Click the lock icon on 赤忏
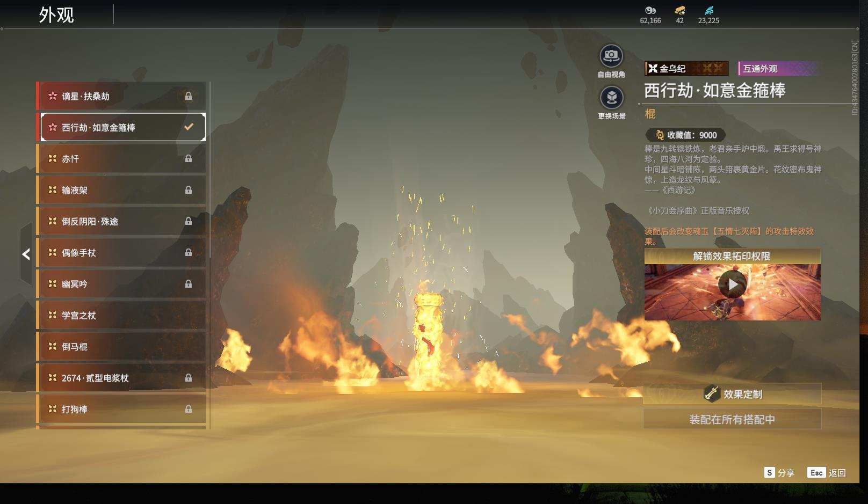868x504 pixels. pos(189,159)
